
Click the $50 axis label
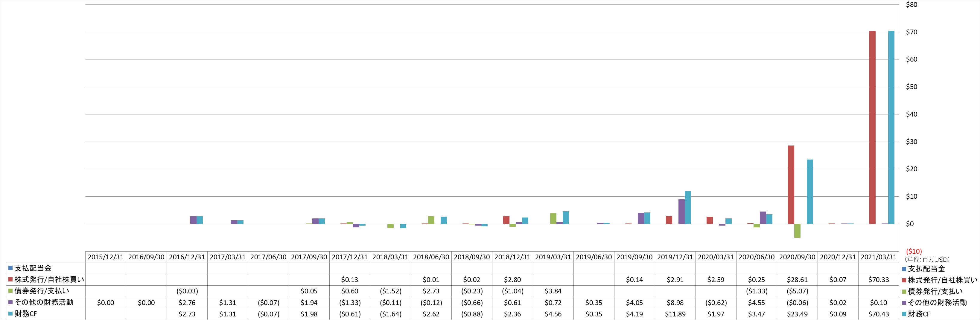911,87
